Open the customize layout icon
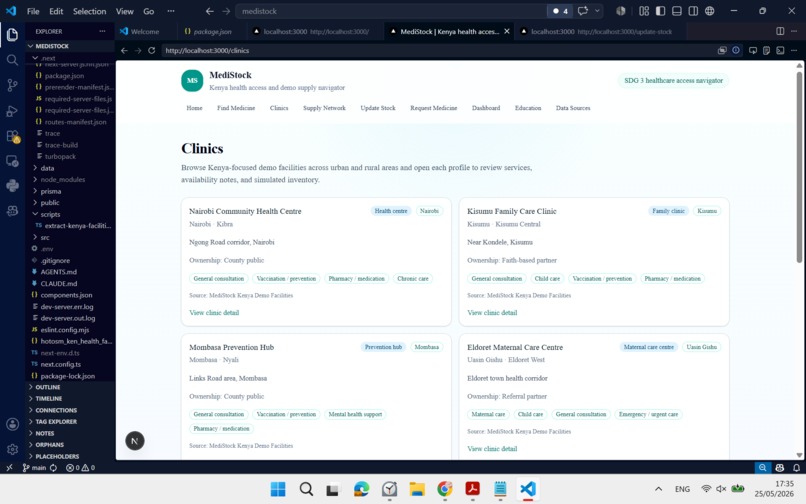 [644, 11]
